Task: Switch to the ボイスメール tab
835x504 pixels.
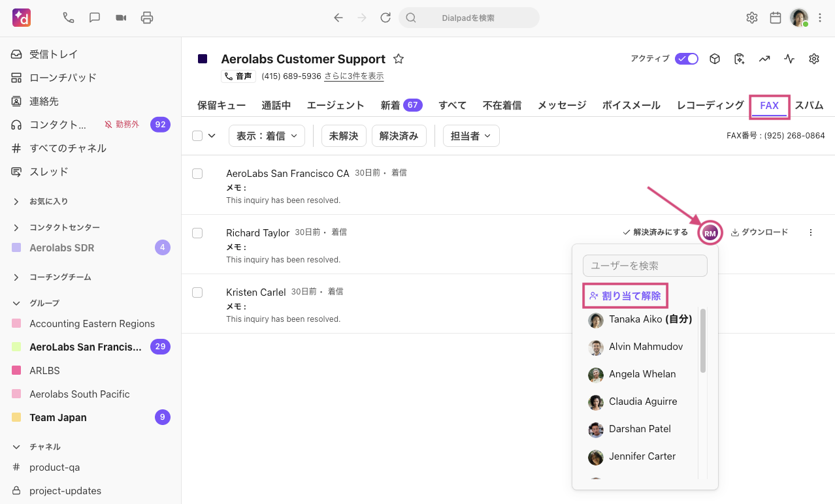Action: pyautogui.click(x=631, y=105)
